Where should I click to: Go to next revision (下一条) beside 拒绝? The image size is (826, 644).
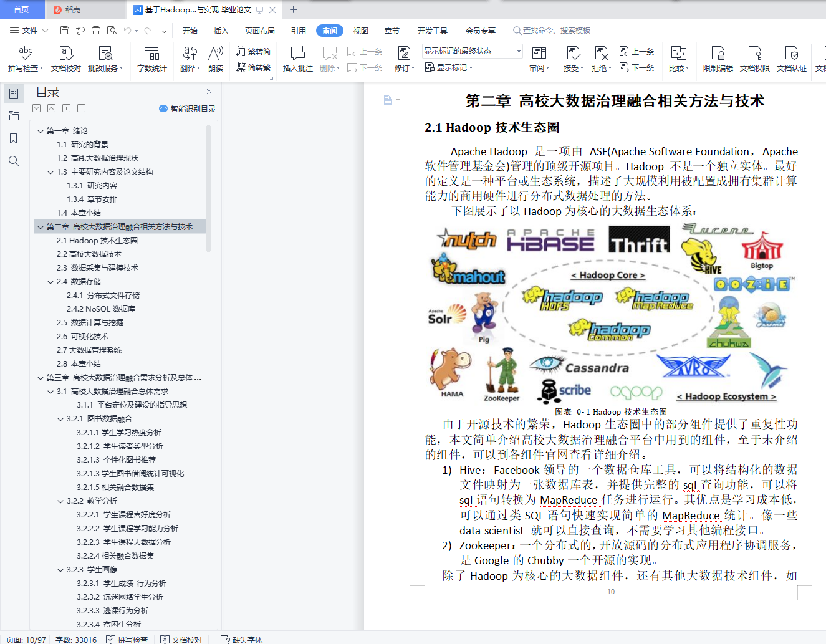(637, 67)
